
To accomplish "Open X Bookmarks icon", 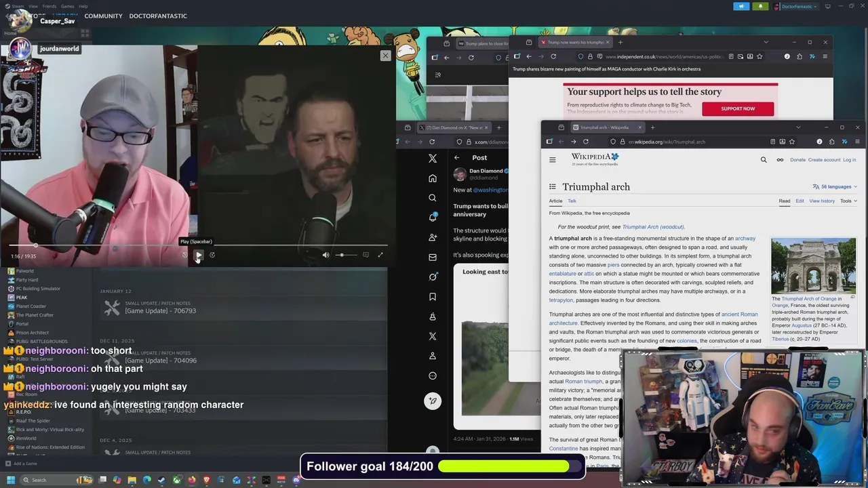I will click(433, 296).
